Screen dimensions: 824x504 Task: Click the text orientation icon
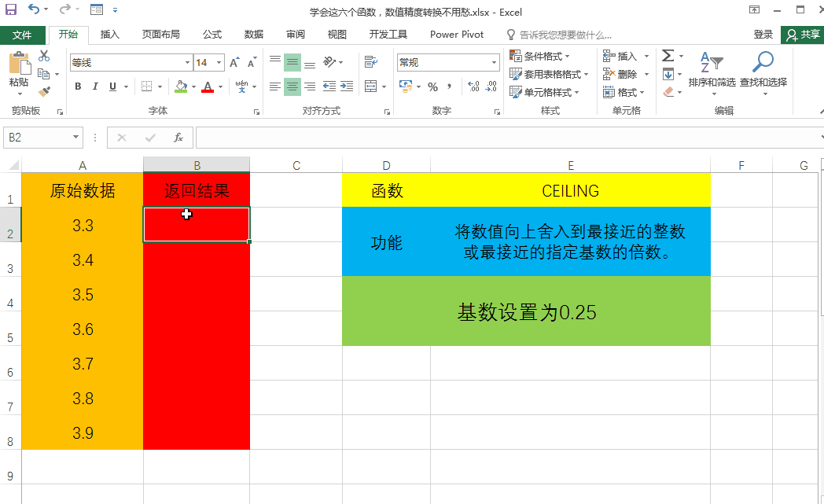330,63
